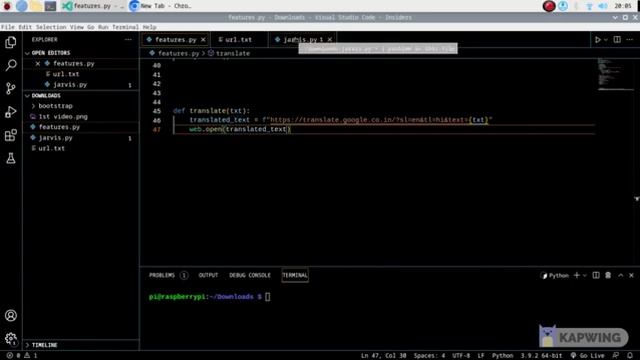This screenshot has width=640, height=360.
Task: Close the features.py editor tab
Action: pyautogui.click(x=203, y=40)
